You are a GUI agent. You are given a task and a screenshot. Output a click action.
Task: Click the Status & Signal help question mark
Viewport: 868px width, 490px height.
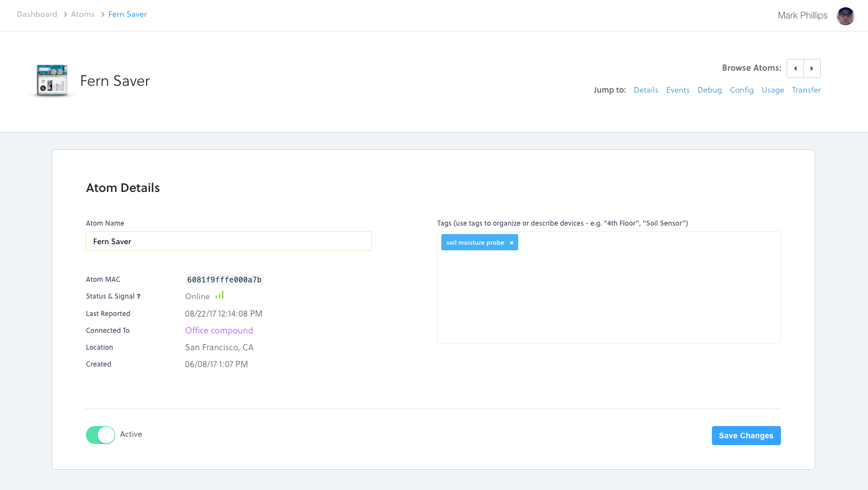pyautogui.click(x=139, y=296)
